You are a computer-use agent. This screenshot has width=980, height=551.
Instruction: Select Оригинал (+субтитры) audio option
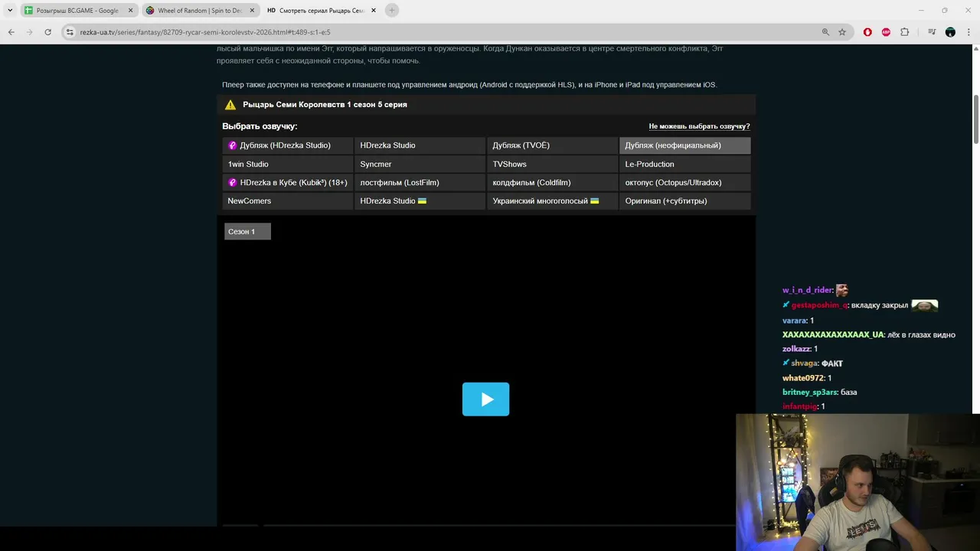tap(684, 201)
